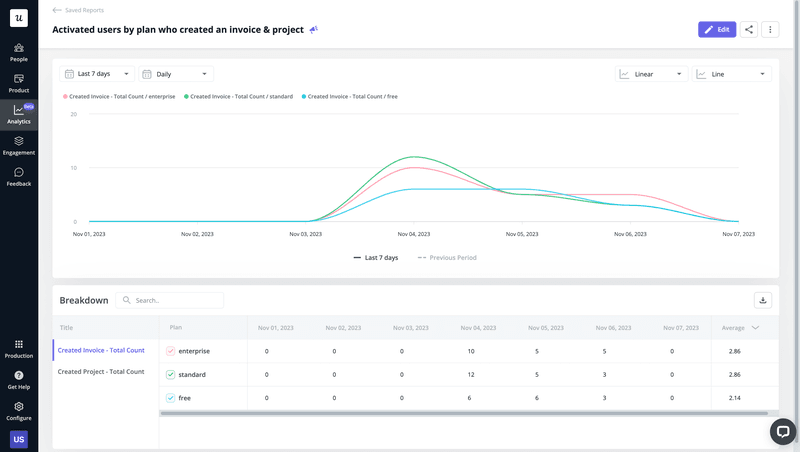800x452 pixels.
Task: Open the three-dot more options menu
Action: 770,30
